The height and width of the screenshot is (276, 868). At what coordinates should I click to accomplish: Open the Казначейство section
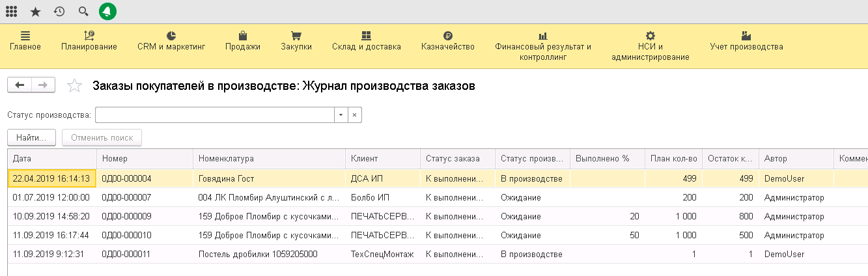[447, 41]
